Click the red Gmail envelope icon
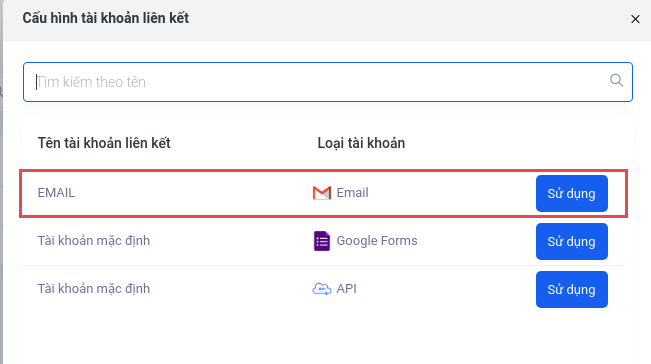Screen dimensions: 651x364 point(322,193)
